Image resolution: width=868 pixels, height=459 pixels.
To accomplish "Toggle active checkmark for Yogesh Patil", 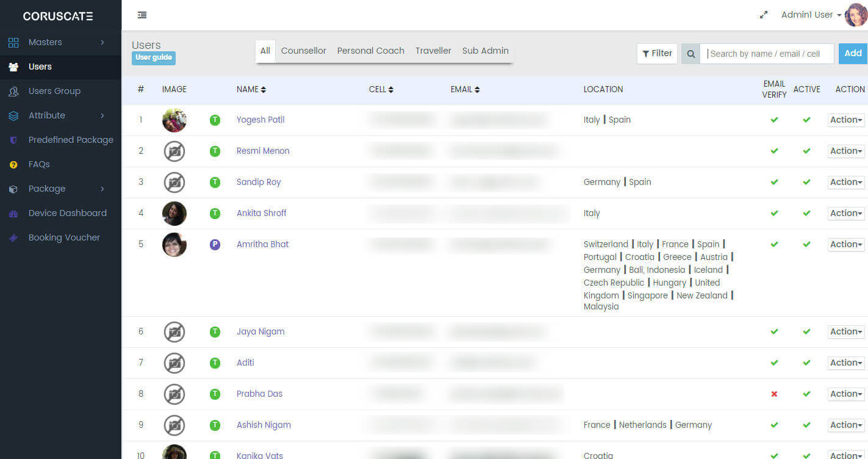I will [x=806, y=120].
